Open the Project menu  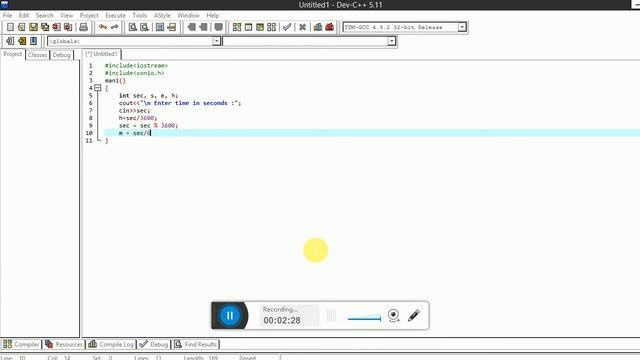pyautogui.click(x=89, y=16)
